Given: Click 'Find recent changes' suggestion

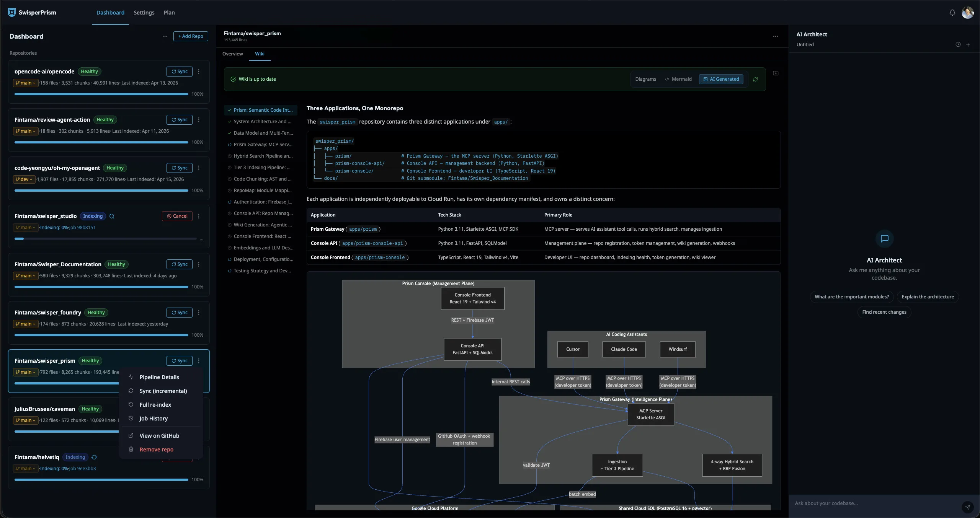Looking at the screenshot, I should (x=884, y=312).
